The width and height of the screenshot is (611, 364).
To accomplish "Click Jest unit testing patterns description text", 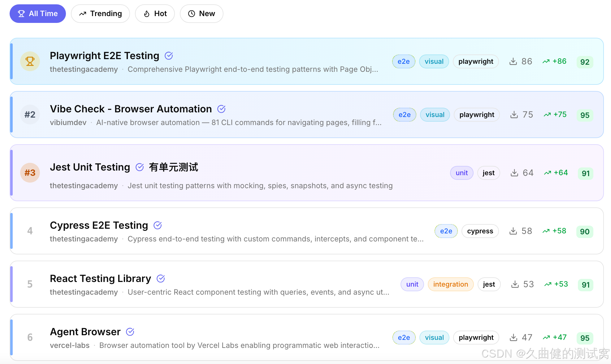I will click(260, 186).
